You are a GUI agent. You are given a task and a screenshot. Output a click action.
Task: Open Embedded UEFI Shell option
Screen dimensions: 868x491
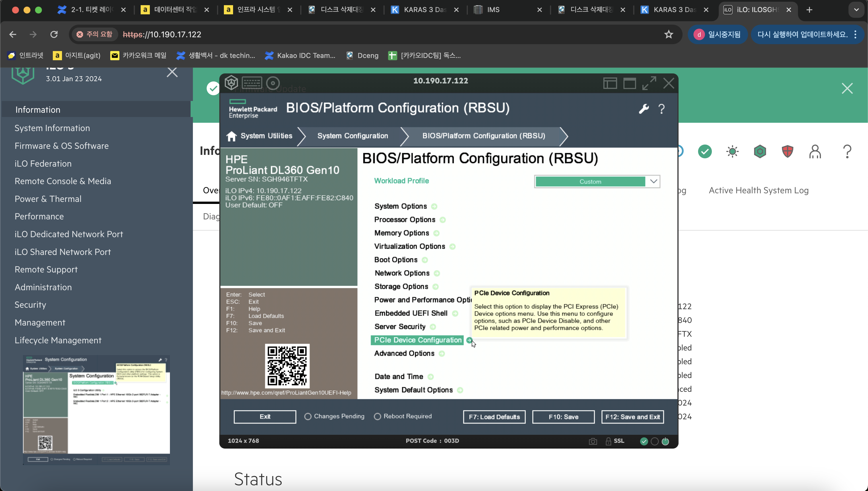[x=411, y=313]
